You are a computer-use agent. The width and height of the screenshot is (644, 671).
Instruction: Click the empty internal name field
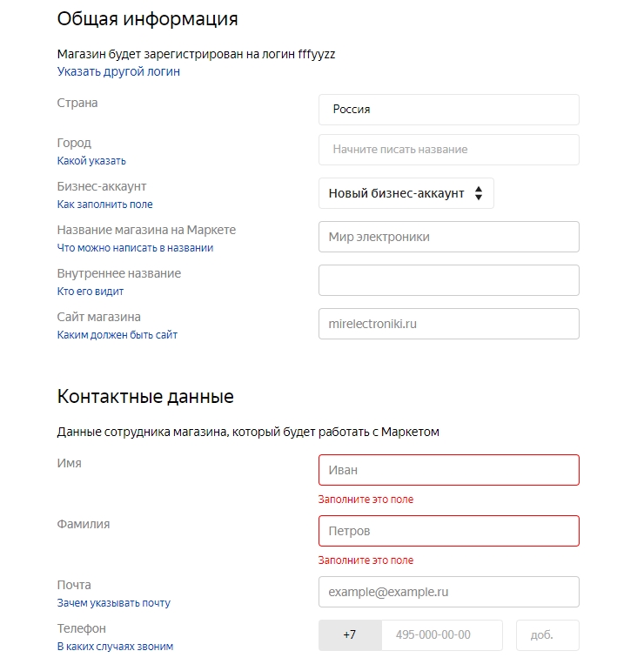(448, 280)
